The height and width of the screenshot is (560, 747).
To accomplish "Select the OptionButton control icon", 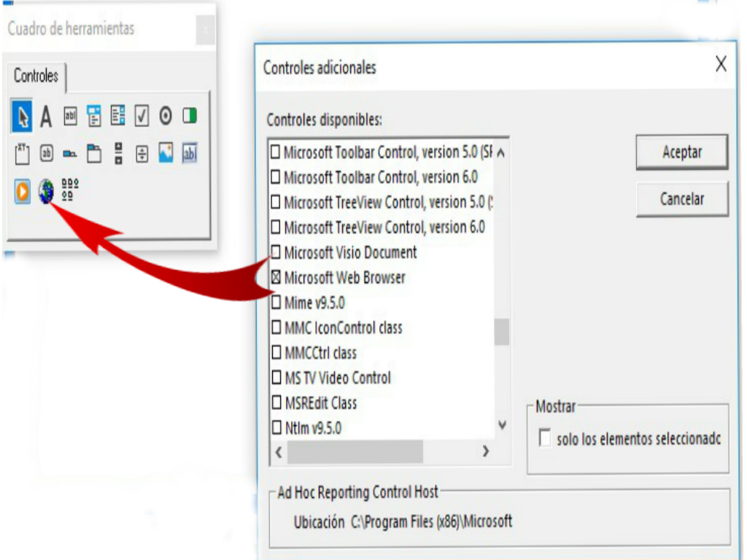I will (x=166, y=116).
